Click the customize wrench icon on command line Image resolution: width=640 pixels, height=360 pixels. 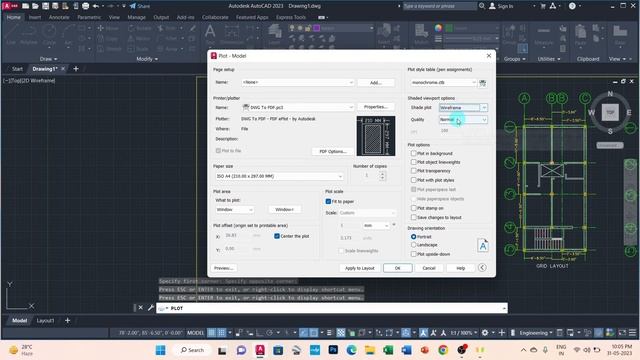151,308
